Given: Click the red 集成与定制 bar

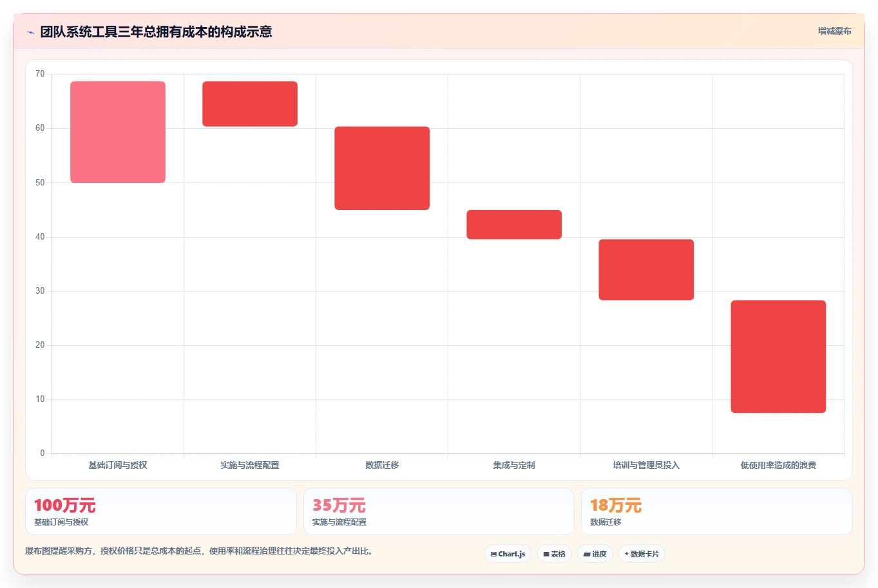Looking at the screenshot, I should 514,225.
